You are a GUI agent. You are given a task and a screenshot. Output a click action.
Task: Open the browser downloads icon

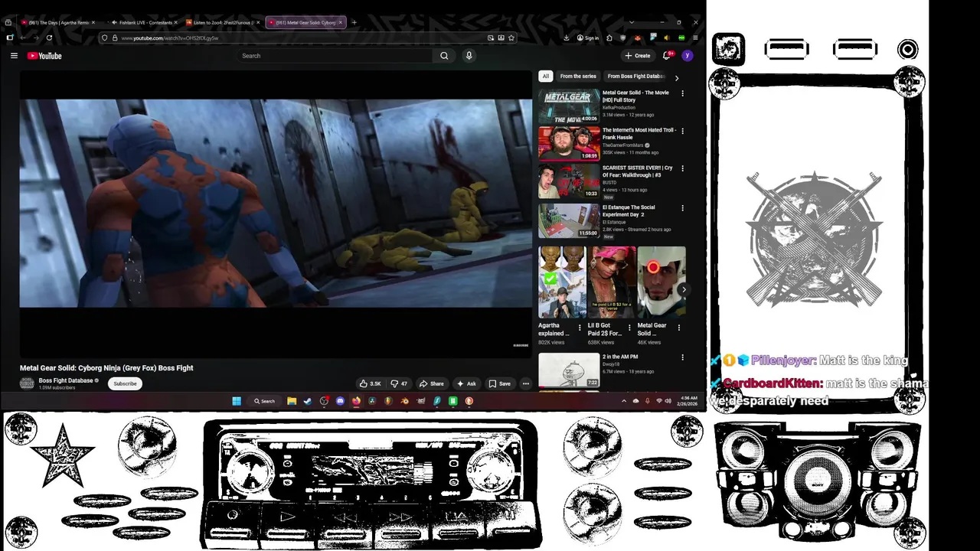click(566, 37)
